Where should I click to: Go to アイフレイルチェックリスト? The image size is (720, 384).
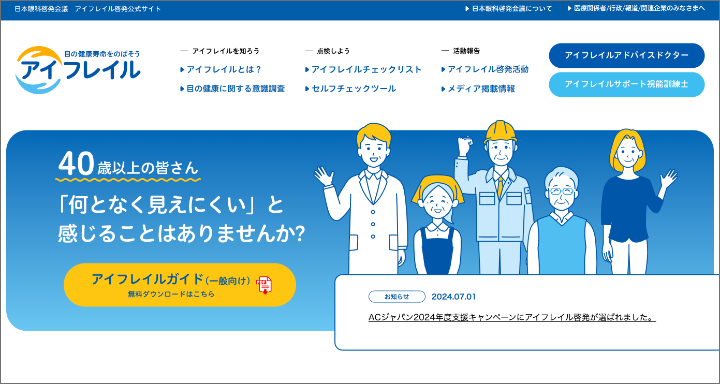click(x=363, y=70)
